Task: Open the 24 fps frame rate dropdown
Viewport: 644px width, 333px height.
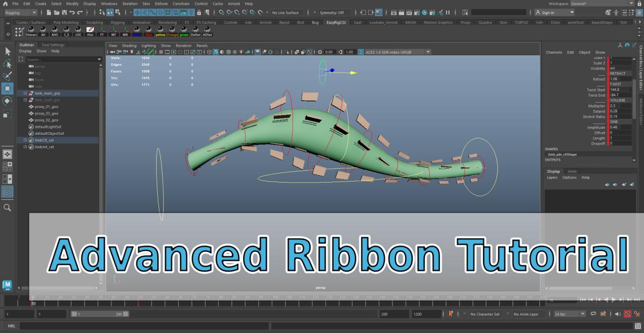Action: click(x=569, y=314)
